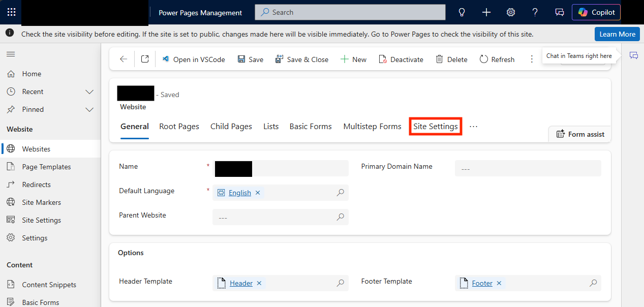644x307 pixels.
Task: Open more tabs ellipsis
Action: pyautogui.click(x=474, y=127)
